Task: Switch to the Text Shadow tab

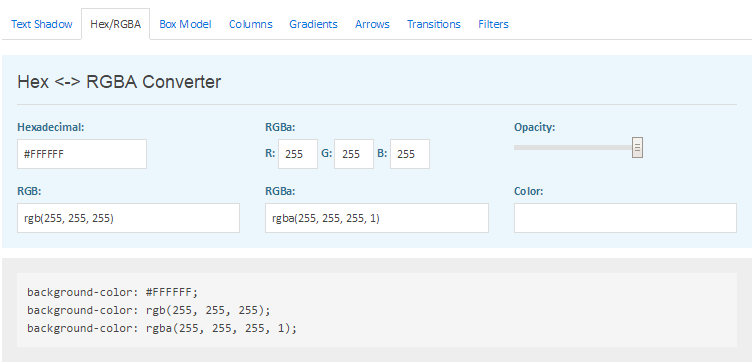Action: click(42, 24)
